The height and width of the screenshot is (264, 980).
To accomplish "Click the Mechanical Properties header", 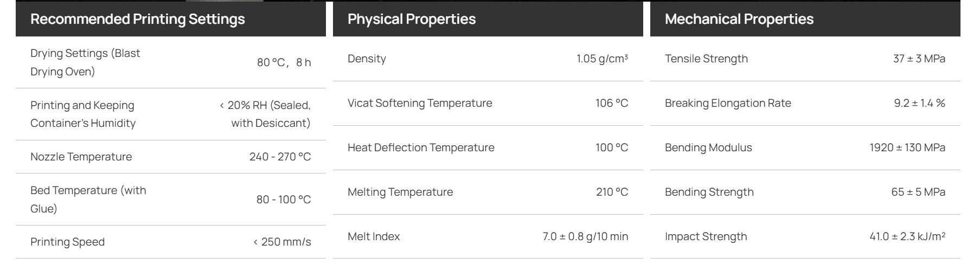I will (x=739, y=19).
